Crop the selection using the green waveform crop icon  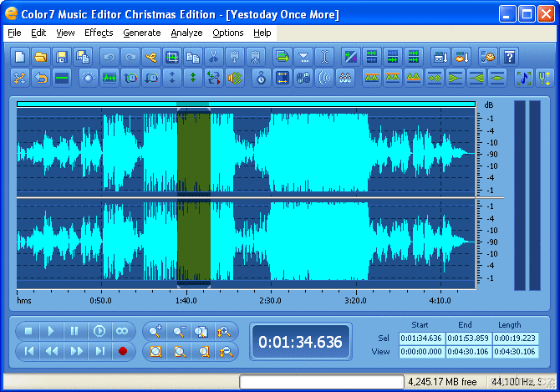coord(172,57)
